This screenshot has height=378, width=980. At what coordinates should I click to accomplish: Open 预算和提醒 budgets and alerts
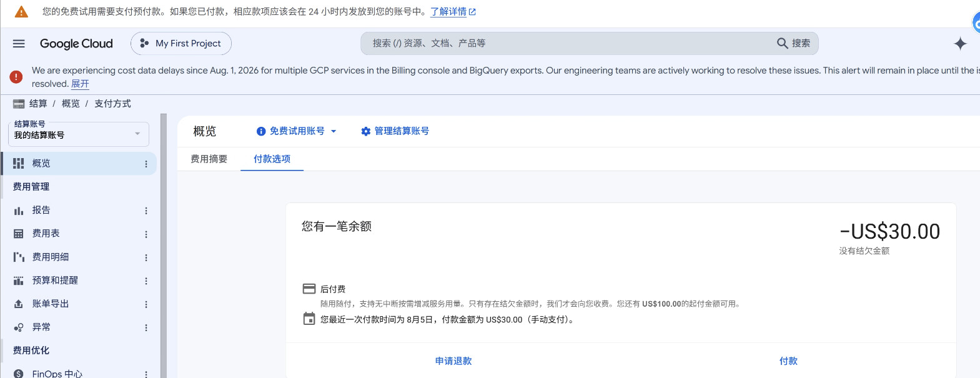pos(55,281)
